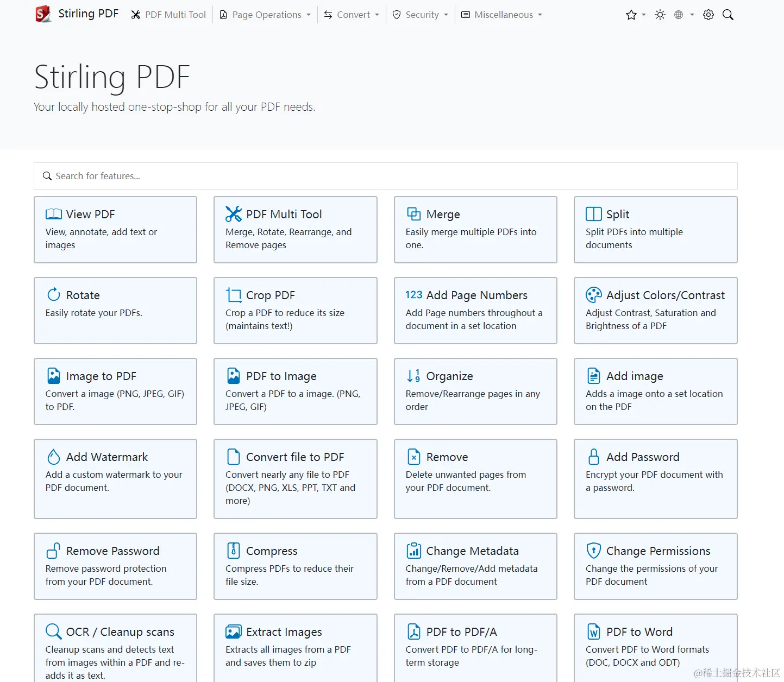Open the Miscellaneous menu

tap(500, 15)
